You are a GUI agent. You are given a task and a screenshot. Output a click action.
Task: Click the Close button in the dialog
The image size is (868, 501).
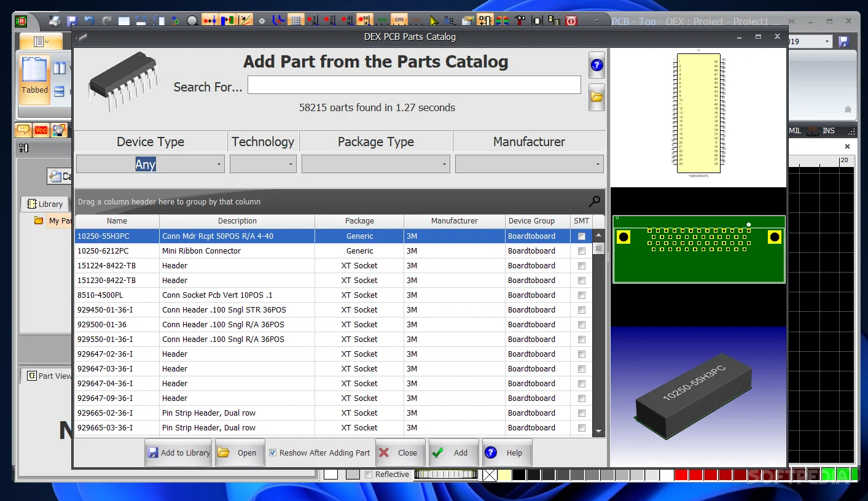click(x=400, y=452)
